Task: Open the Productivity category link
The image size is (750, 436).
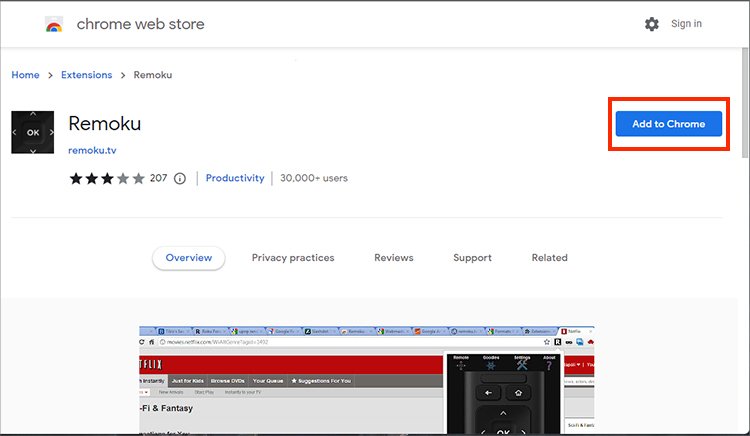Action: [x=235, y=178]
